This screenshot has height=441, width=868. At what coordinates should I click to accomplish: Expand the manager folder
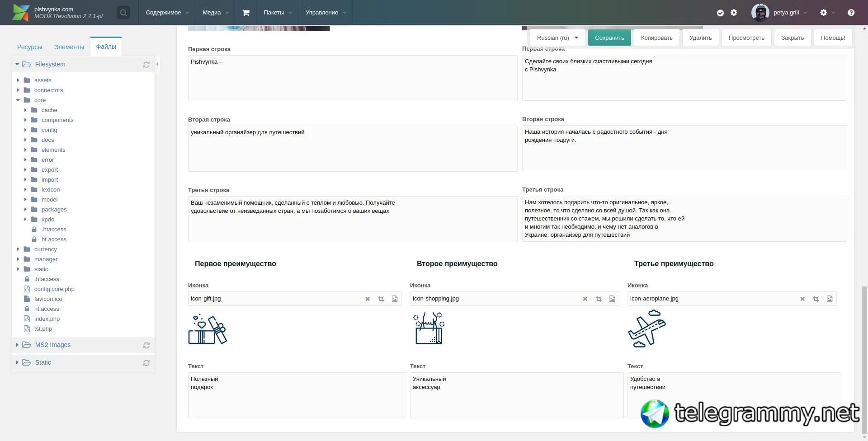click(x=18, y=259)
